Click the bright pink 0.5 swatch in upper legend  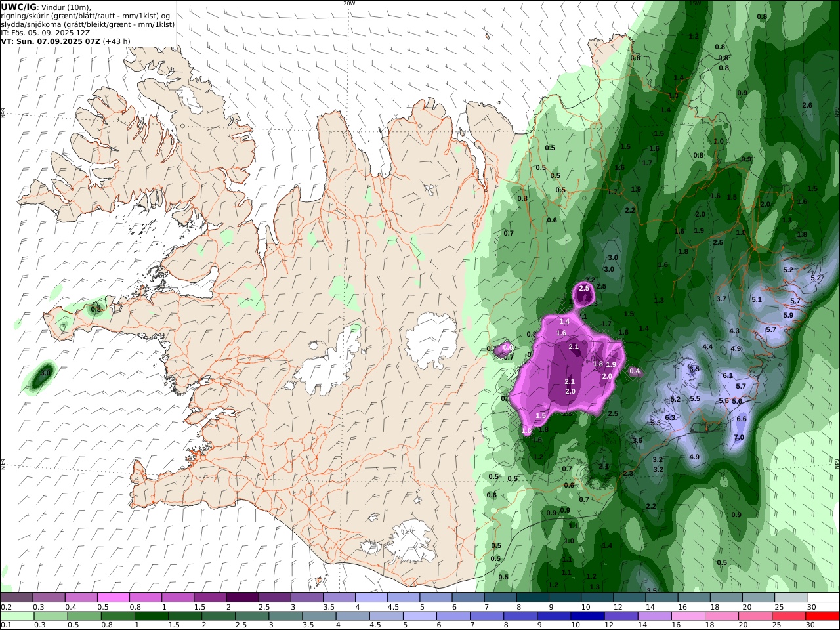click(x=113, y=598)
